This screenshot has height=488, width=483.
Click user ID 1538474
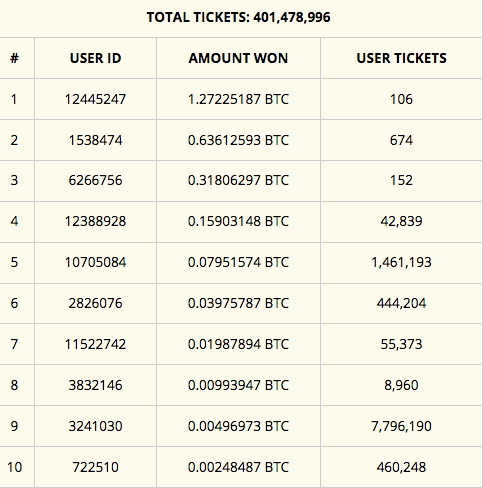(95, 140)
